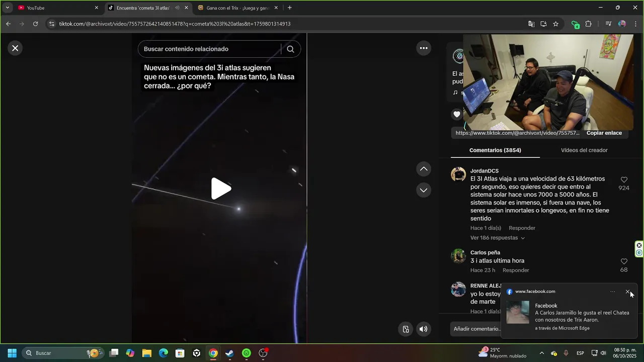644x362 pixels.
Task: Open a new browser tab
Action: (x=289, y=8)
